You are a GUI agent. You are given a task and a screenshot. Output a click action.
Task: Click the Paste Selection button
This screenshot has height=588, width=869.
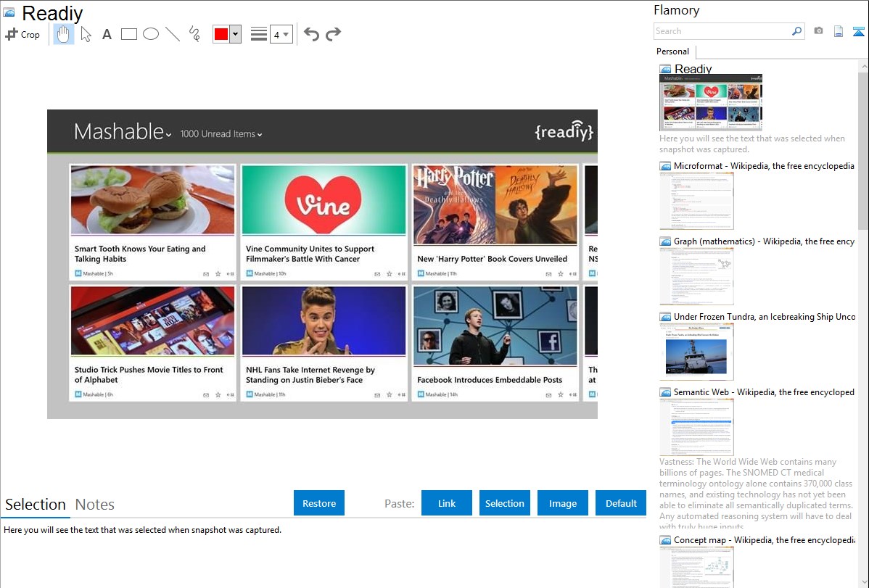click(x=505, y=503)
